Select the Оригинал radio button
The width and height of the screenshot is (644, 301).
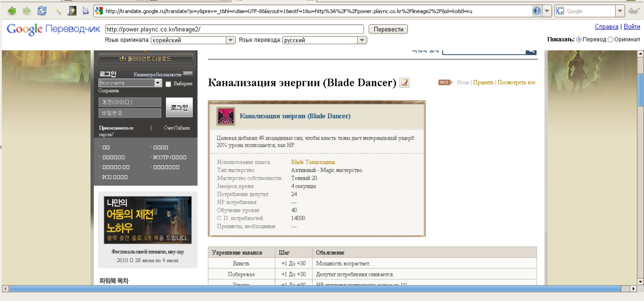[610, 39]
